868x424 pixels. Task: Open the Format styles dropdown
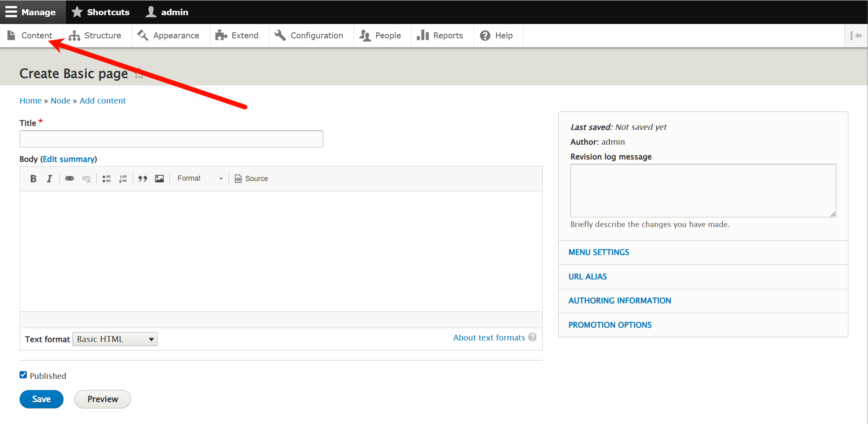pos(200,179)
